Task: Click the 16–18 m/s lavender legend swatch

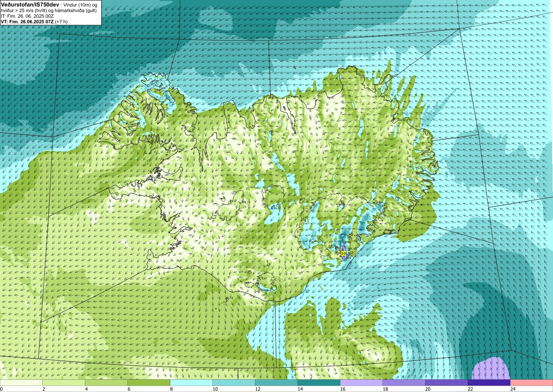Action: point(362,383)
